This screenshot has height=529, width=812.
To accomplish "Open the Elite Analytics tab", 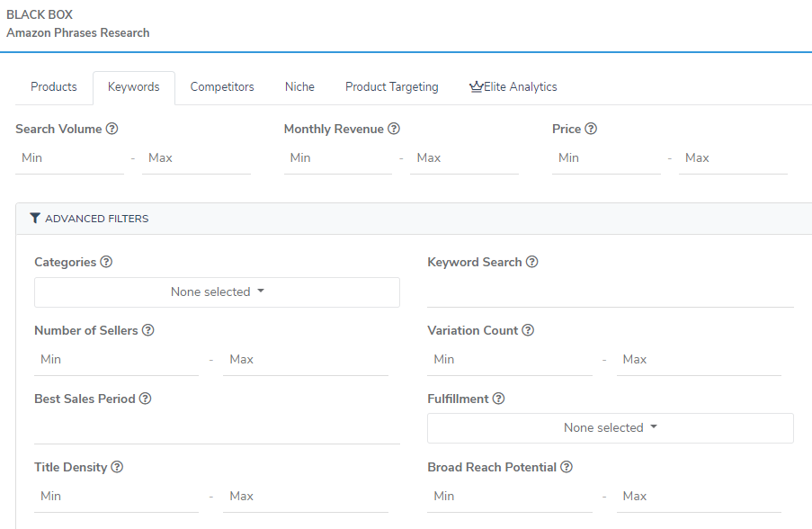I will pos(513,87).
